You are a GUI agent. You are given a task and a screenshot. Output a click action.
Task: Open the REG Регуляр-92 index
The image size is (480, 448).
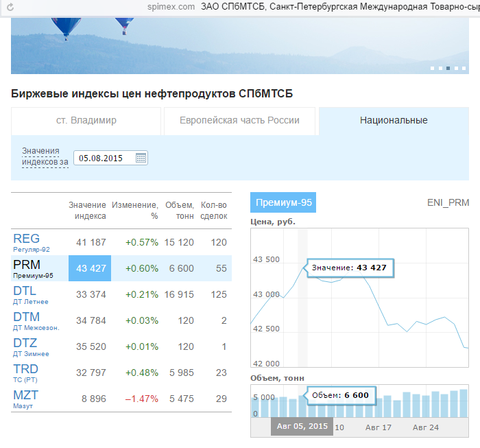[27, 239]
